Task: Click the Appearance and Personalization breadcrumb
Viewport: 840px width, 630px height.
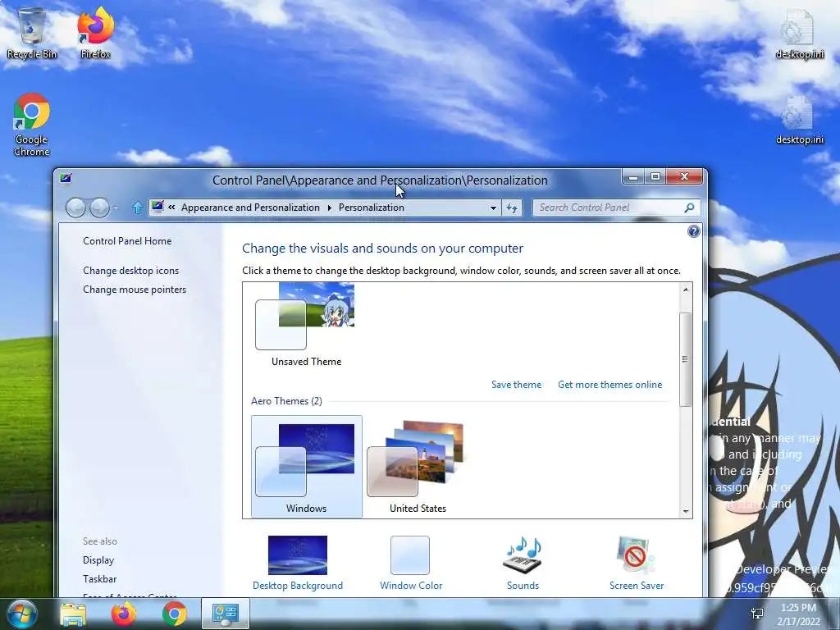Action: (250, 208)
